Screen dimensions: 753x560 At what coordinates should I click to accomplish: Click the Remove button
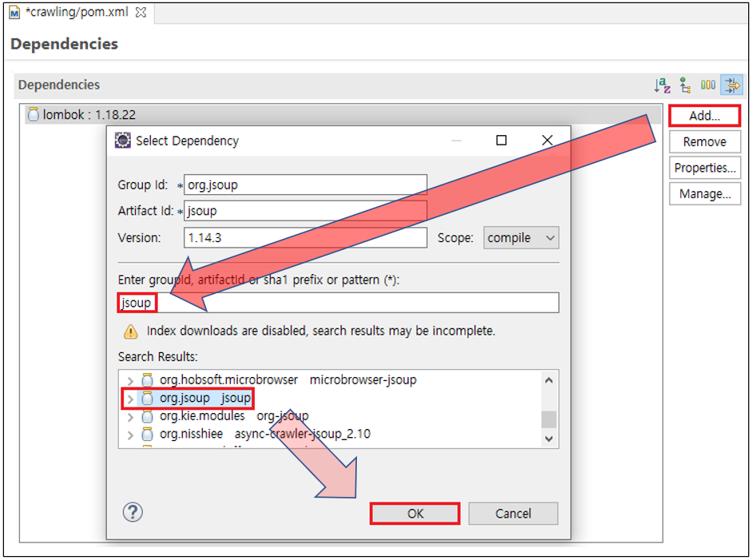coord(704,141)
